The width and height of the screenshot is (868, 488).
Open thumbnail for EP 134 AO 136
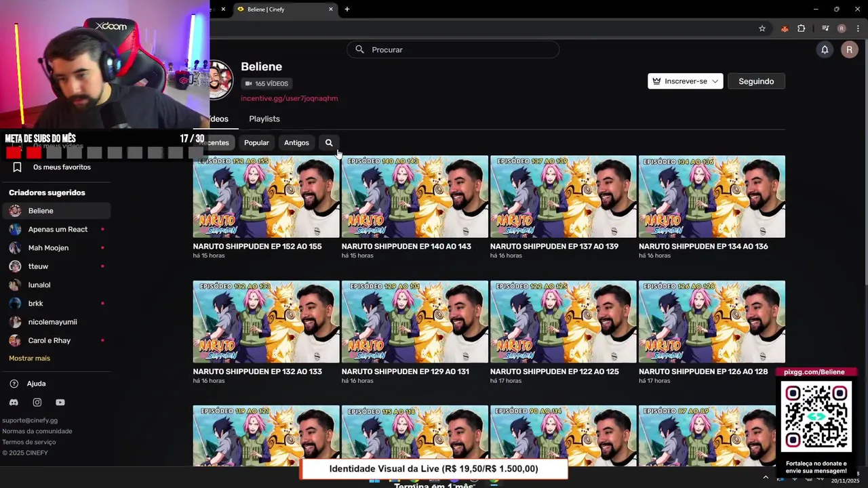(711, 197)
